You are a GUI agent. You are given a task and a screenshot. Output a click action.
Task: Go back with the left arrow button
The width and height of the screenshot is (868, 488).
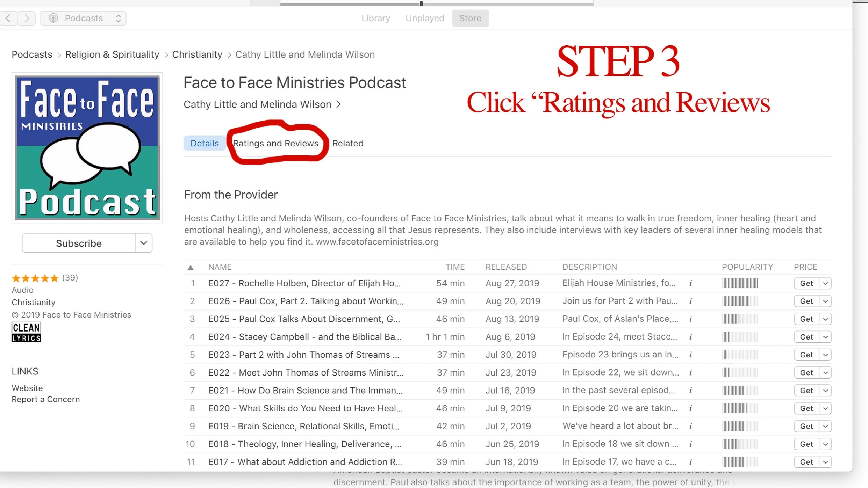tap(8, 18)
